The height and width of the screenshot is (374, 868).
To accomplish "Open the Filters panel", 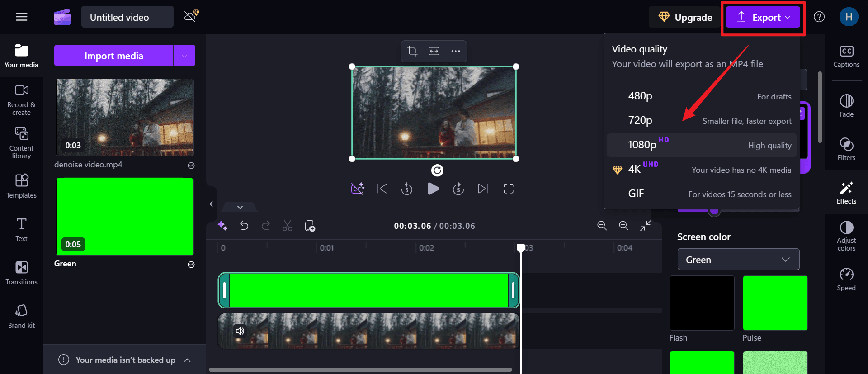I will [x=846, y=149].
